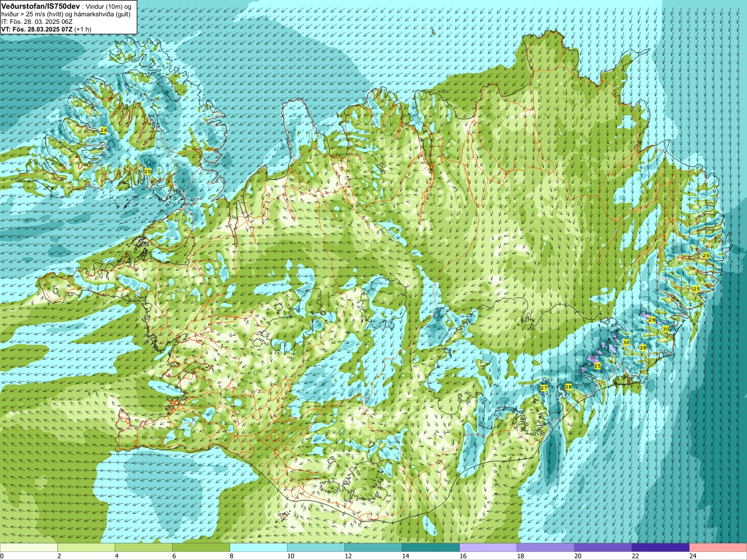Click the legend tick label "4"

[x=117, y=556]
